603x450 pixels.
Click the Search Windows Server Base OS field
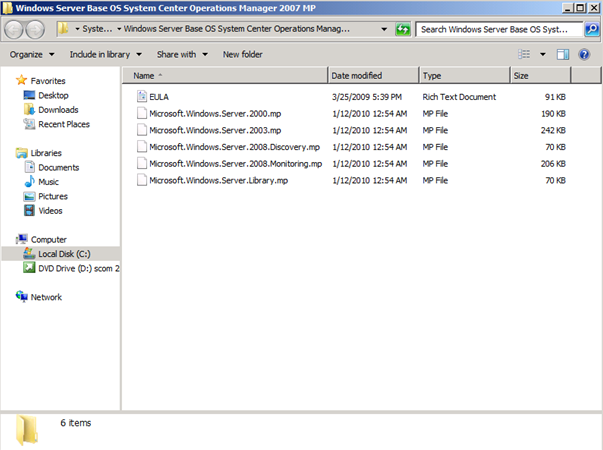coord(498,30)
